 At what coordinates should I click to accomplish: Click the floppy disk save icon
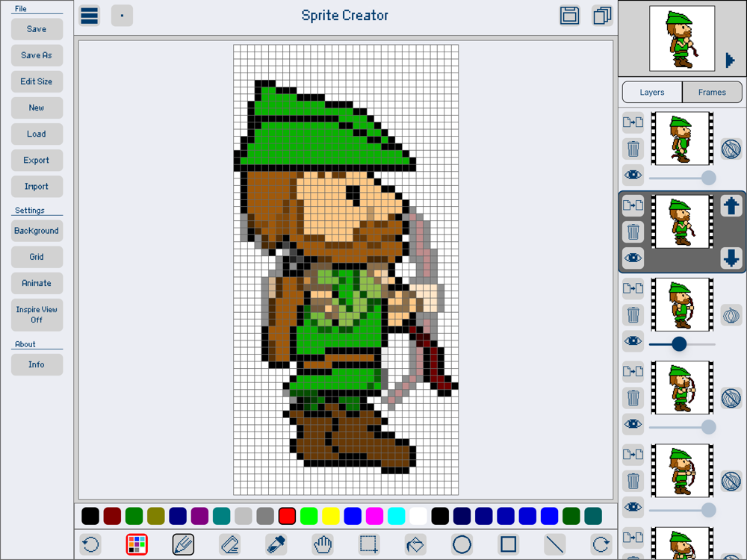click(x=569, y=16)
